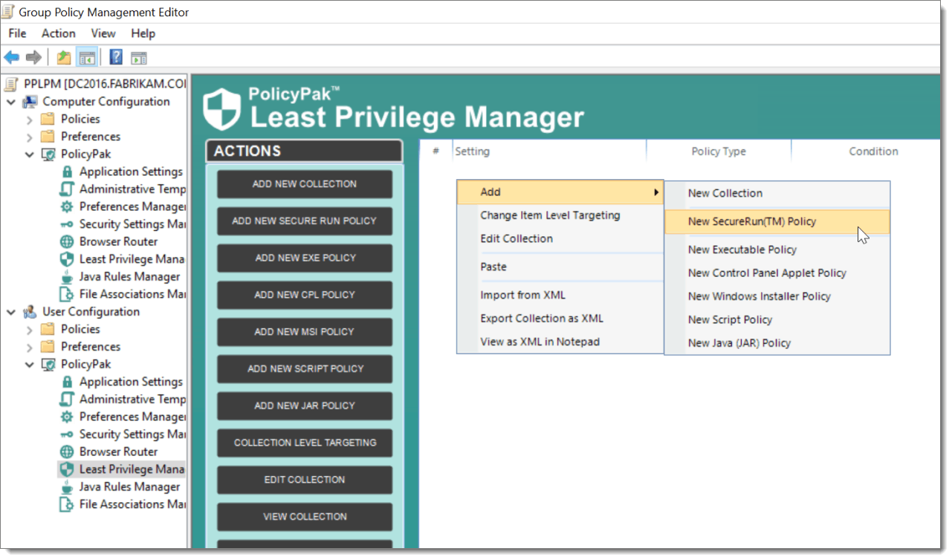
Task: Click ADD NEW EXE POLICY button
Action: point(305,258)
